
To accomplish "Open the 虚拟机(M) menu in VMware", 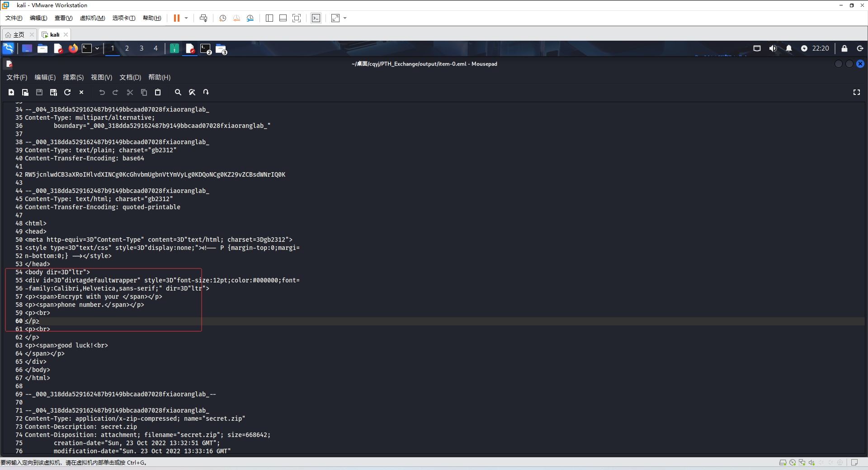I will tap(92, 18).
